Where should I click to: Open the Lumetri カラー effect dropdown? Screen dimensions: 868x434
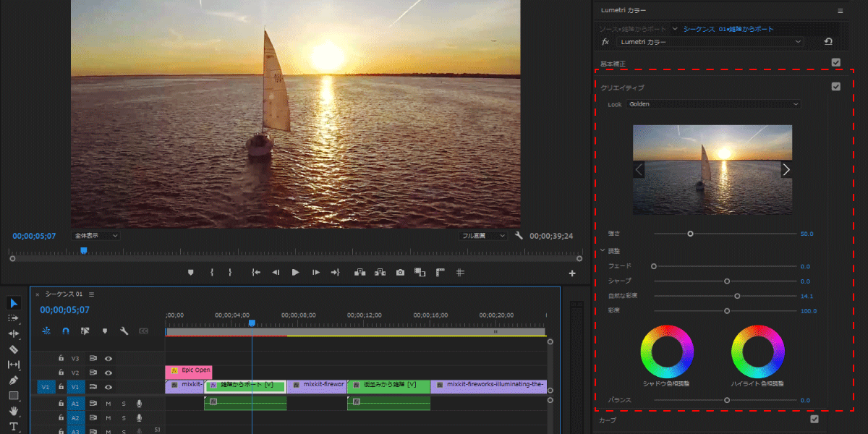click(710, 42)
